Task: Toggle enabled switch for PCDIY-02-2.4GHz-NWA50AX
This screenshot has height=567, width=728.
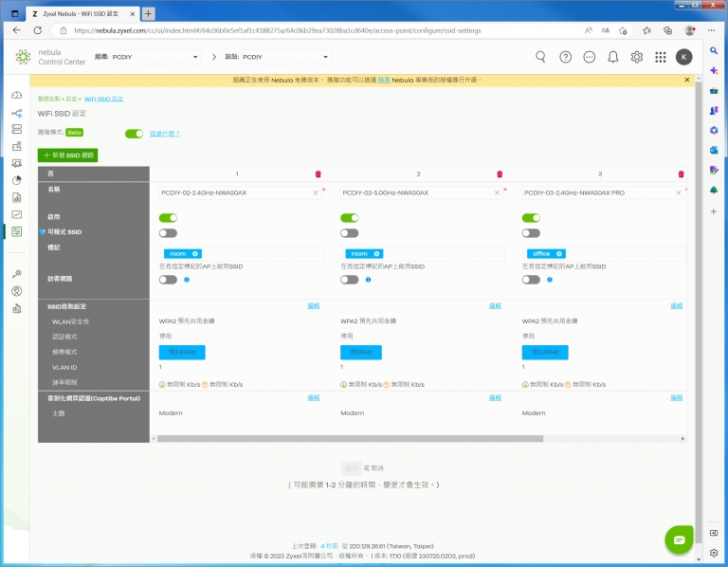Action: [x=168, y=218]
